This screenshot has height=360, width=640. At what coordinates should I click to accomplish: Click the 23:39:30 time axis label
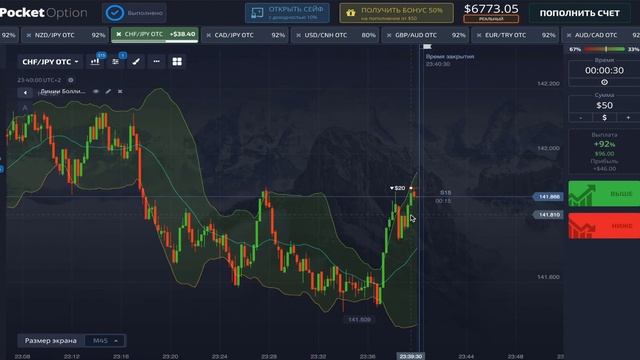[411, 356]
